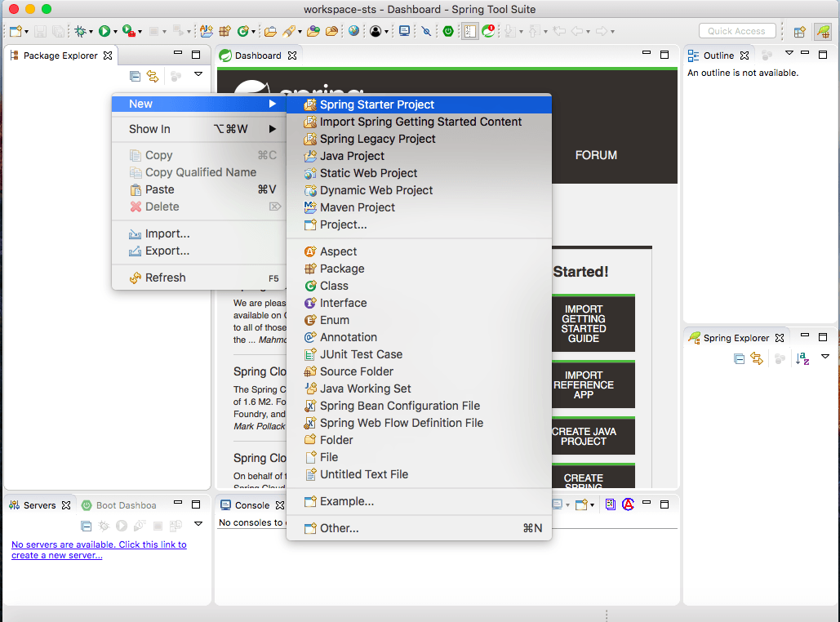Toggle the line numbers toolbar button
The width and height of the screenshot is (840, 622).
click(x=470, y=31)
